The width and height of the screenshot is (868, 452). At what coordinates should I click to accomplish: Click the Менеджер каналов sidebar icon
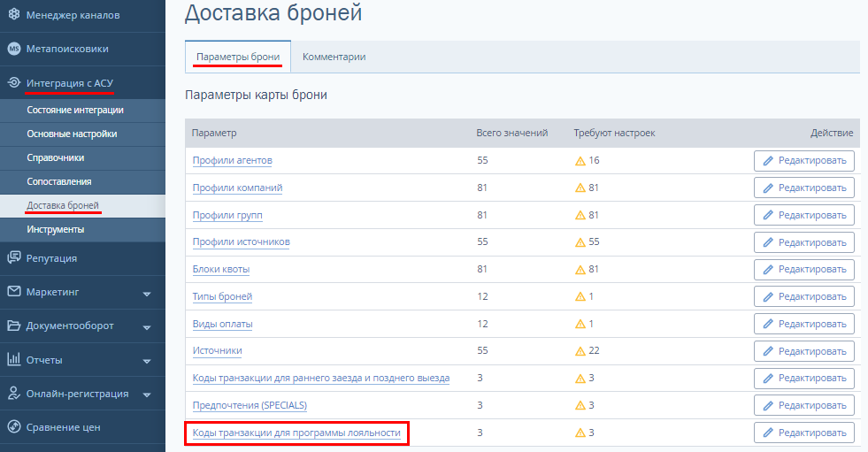pyautogui.click(x=14, y=15)
